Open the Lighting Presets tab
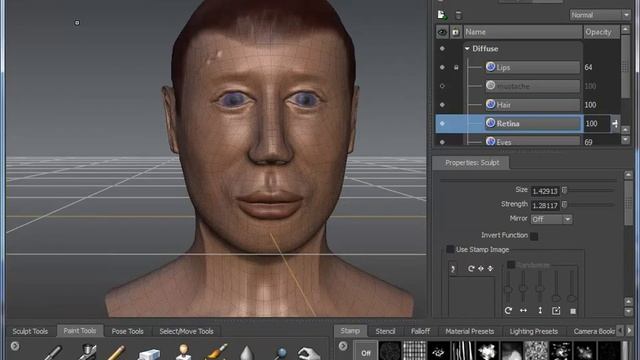 click(533, 331)
